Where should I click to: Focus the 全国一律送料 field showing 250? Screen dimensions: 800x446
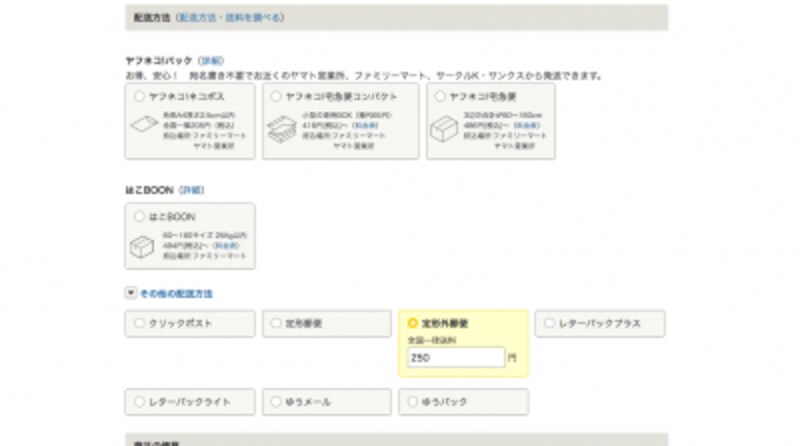coord(456,358)
